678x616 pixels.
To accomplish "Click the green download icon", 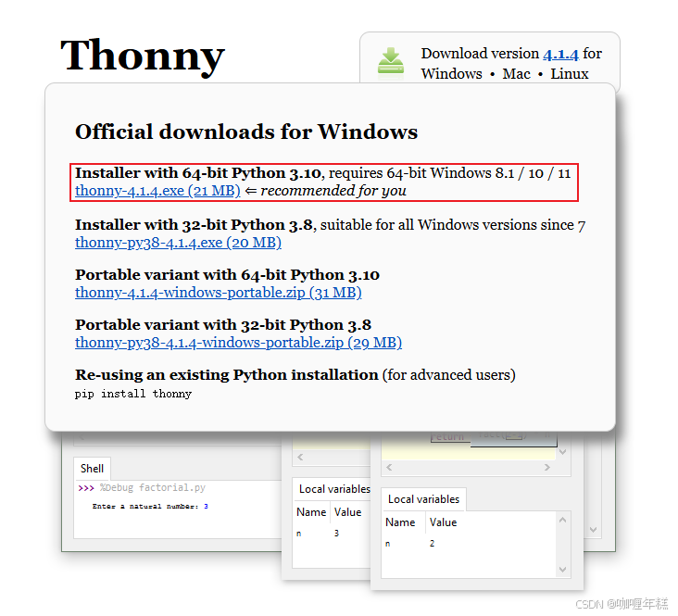I will click(391, 63).
